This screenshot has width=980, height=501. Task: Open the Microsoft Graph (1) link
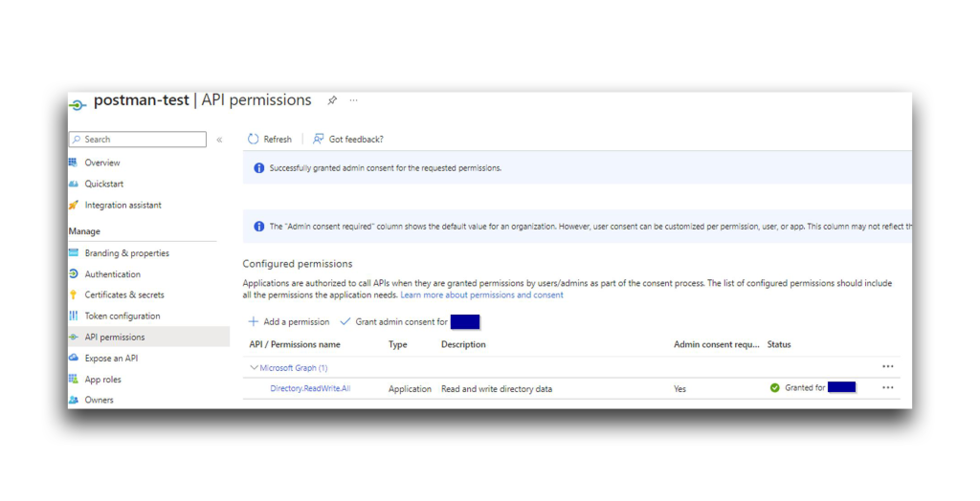pos(294,368)
